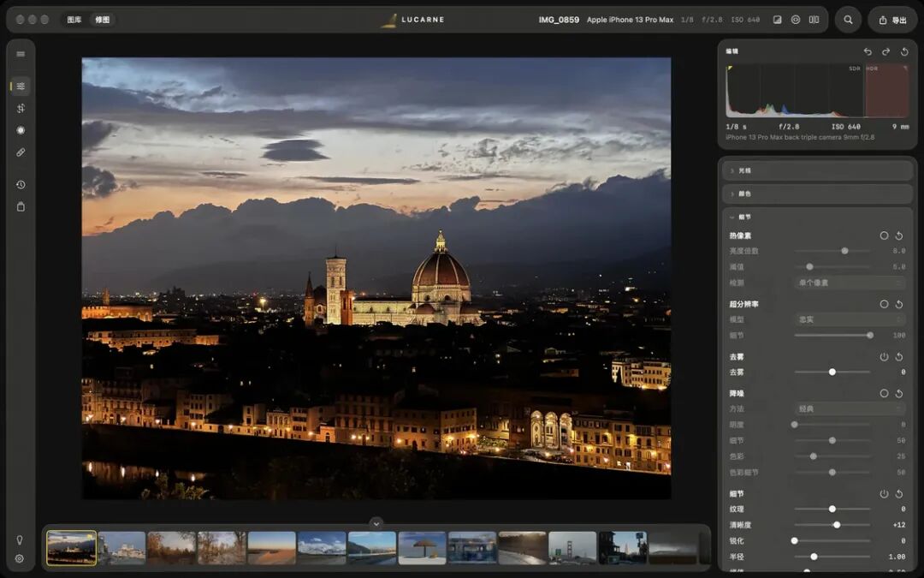Toggle the 去雾 power switch
924x578 pixels.
point(884,357)
